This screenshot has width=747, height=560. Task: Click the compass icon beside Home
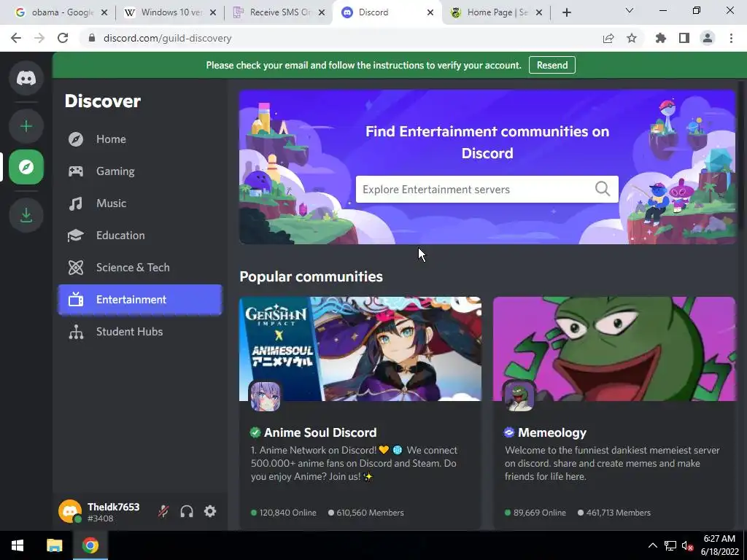click(76, 139)
